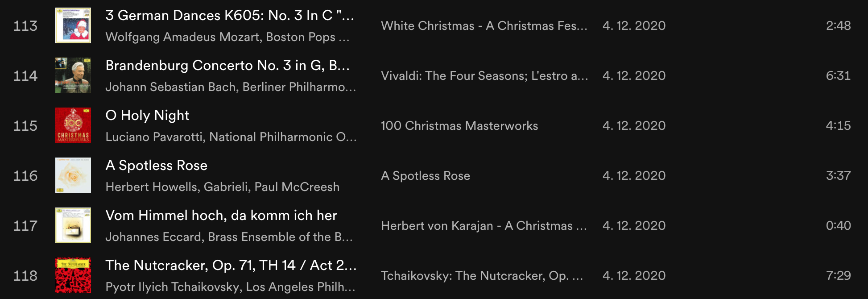Image resolution: width=868 pixels, height=299 pixels.
Task: Open artist Luciano Pavarotti
Action: pos(154,137)
